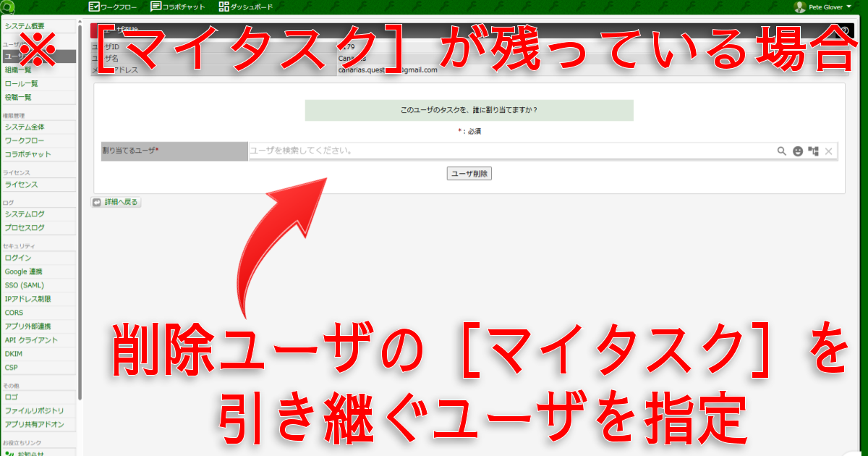This screenshot has width=868, height=456.
Task: Open コラボチャット permission in sidebar
Action: tap(38, 155)
